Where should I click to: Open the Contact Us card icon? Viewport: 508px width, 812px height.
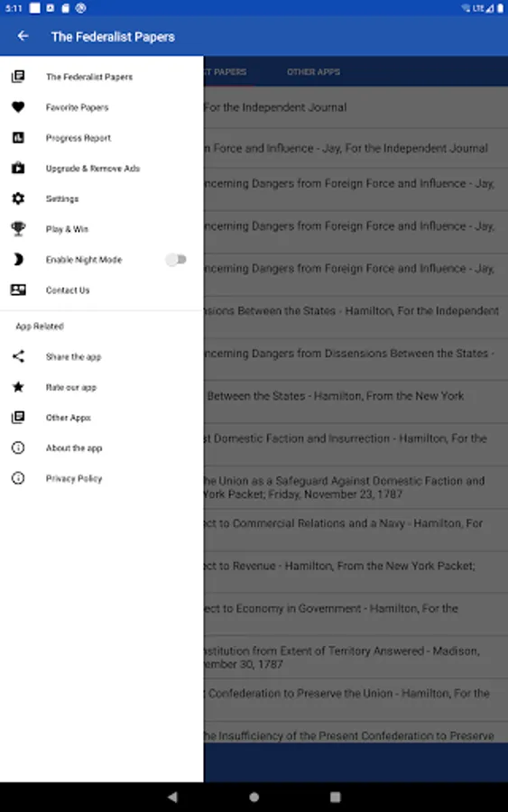click(18, 290)
